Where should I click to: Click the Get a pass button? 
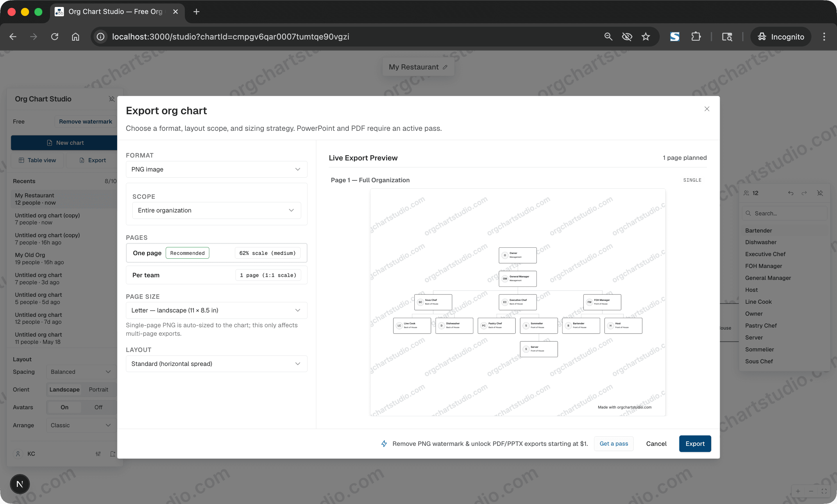click(x=614, y=444)
